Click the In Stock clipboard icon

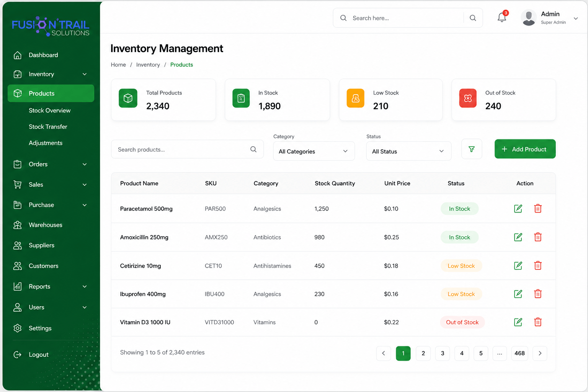241,98
